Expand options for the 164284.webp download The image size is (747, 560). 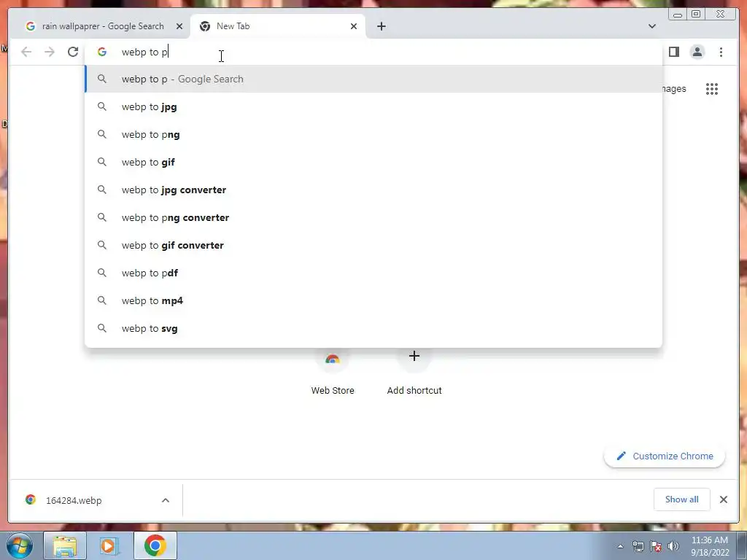tap(166, 500)
